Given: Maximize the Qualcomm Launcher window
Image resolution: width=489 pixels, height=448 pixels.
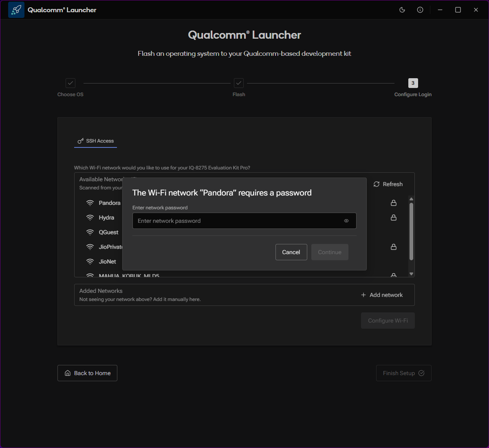Looking at the screenshot, I should (458, 10).
